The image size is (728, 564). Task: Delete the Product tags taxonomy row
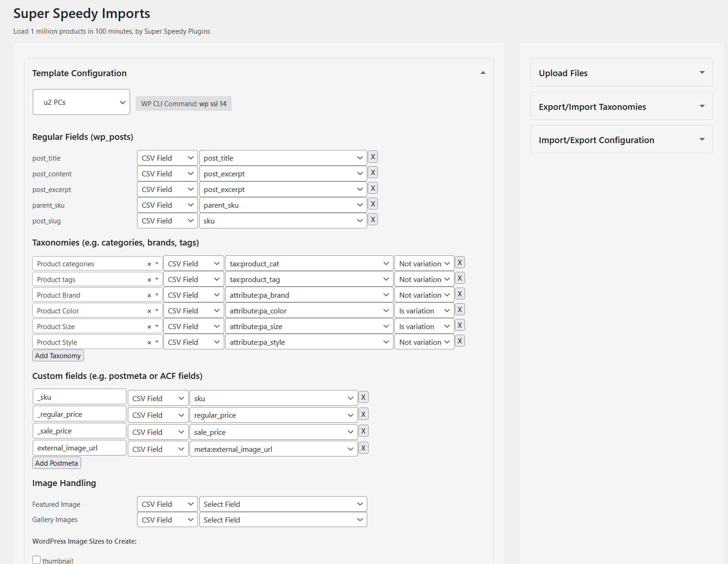459,278
